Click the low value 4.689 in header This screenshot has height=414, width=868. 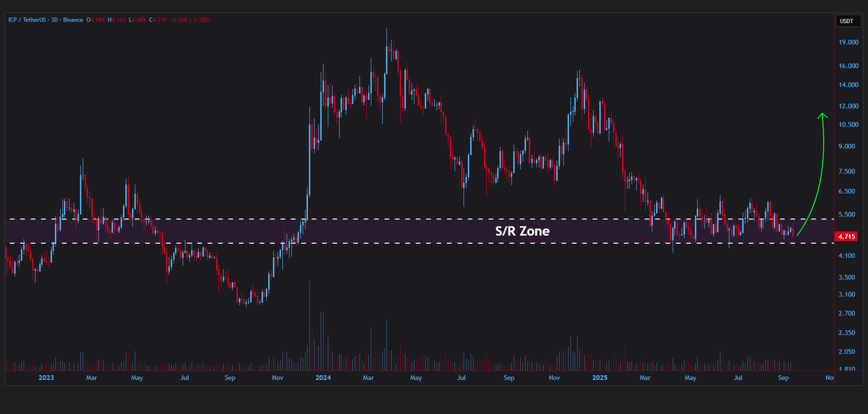(138, 20)
